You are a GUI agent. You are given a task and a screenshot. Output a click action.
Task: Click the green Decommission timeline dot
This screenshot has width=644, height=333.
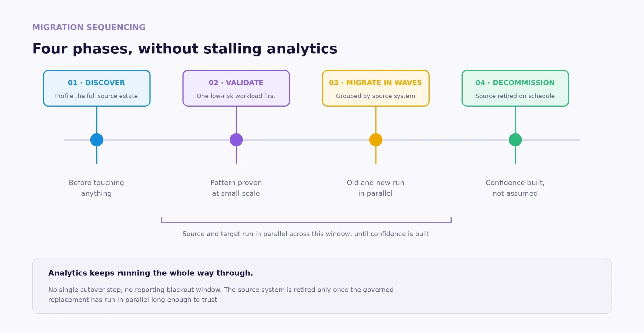(x=515, y=140)
